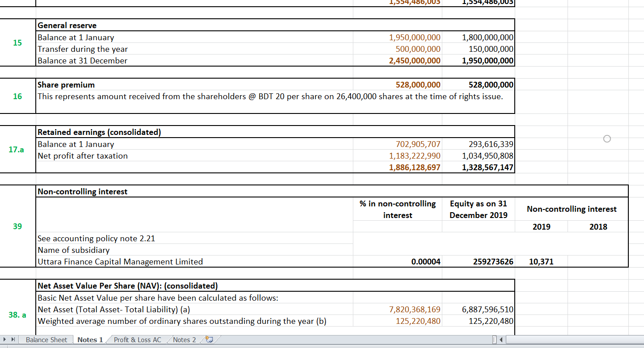Select the Notes 1 sheet tab
Screen dimensions: 644x348
click(x=89, y=340)
